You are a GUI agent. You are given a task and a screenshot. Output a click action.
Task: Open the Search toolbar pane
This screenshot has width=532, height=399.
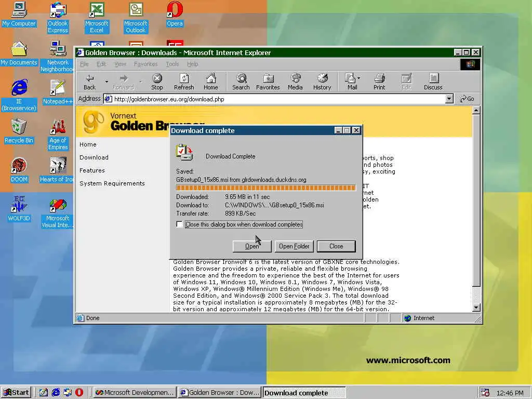(241, 82)
